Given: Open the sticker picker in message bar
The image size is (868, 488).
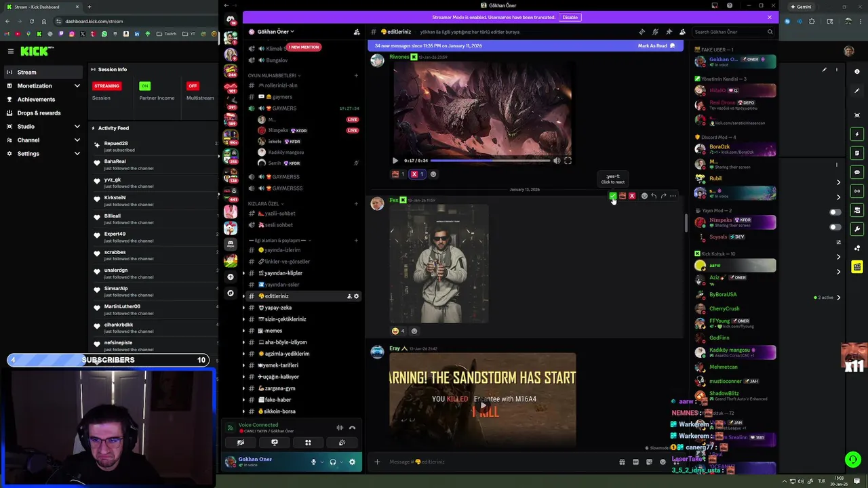Looking at the screenshot, I should [649, 462].
